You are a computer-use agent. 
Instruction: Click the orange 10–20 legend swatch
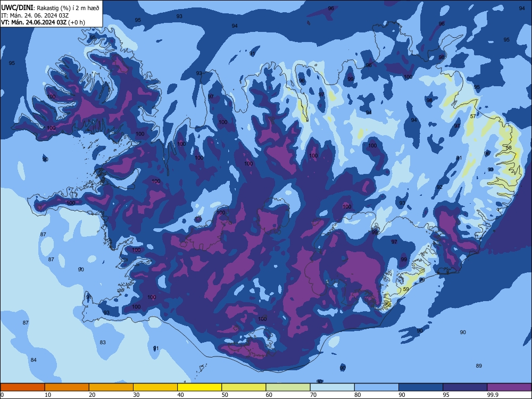pyautogui.click(x=67, y=387)
